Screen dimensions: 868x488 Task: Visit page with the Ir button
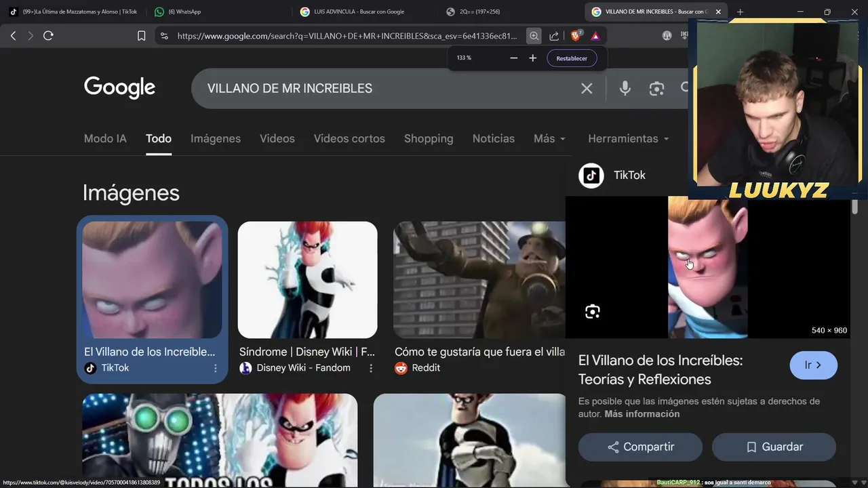point(813,365)
